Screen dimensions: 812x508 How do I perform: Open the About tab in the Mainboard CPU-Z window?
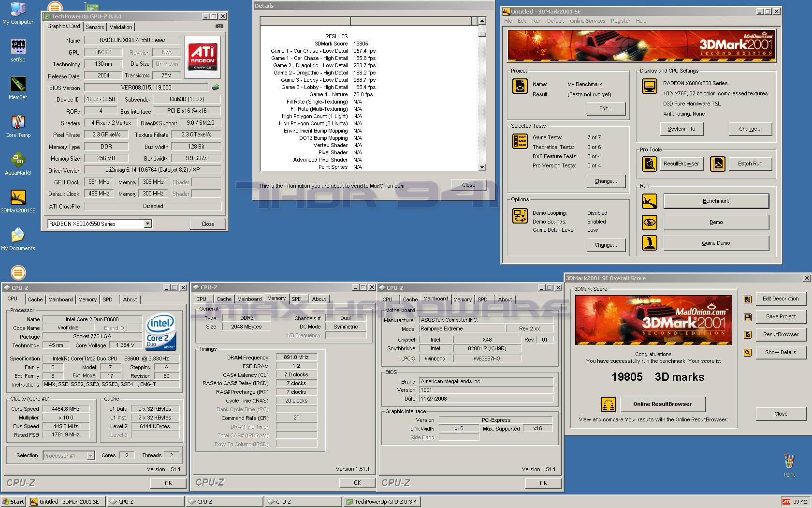pyautogui.click(x=505, y=299)
